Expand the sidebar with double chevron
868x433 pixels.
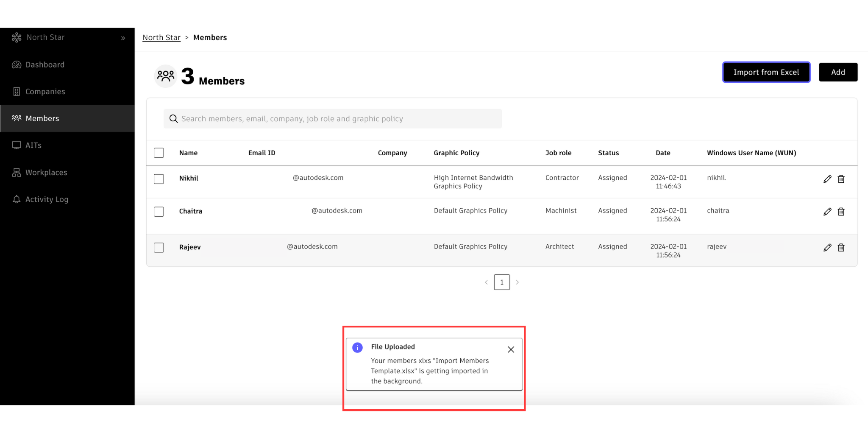123,38
